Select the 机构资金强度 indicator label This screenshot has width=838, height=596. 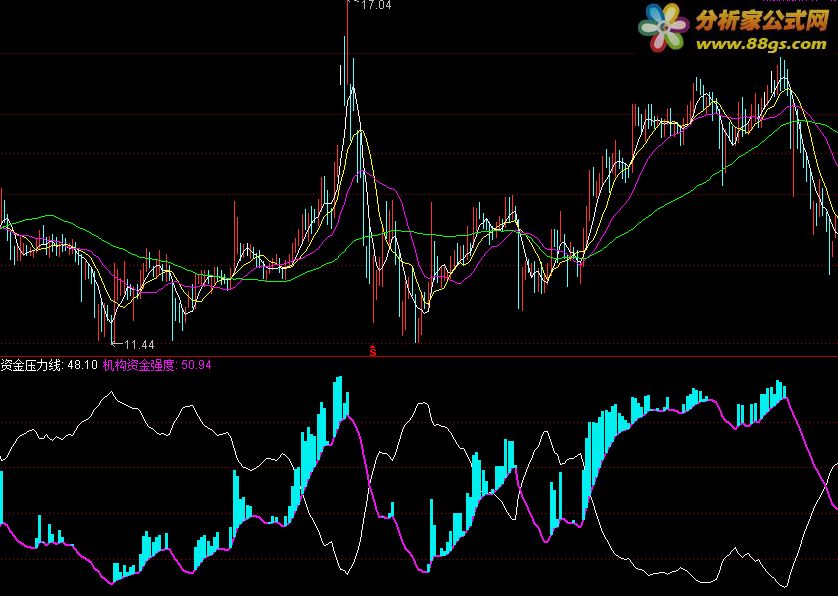pyautogui.click(x=139, y=365)
